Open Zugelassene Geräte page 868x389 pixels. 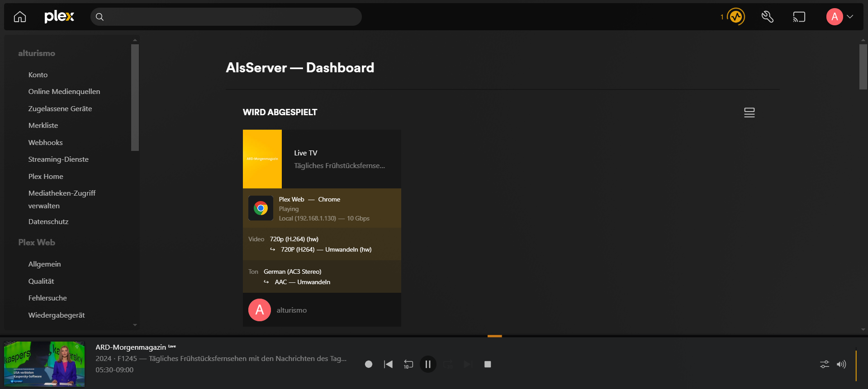pos(60,108)
